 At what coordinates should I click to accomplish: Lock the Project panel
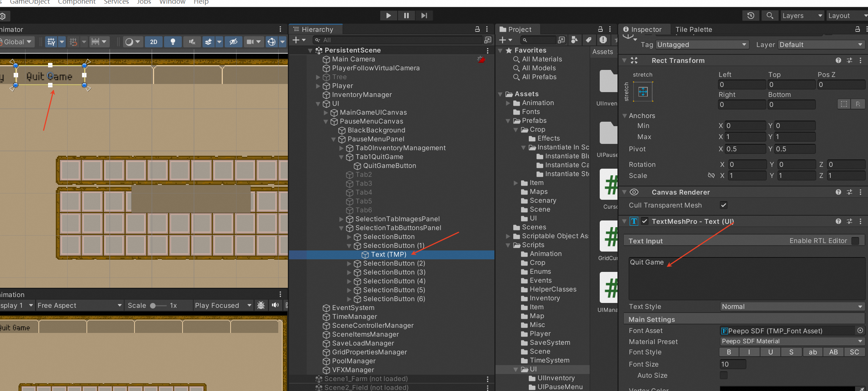click(x=600, y=29)
